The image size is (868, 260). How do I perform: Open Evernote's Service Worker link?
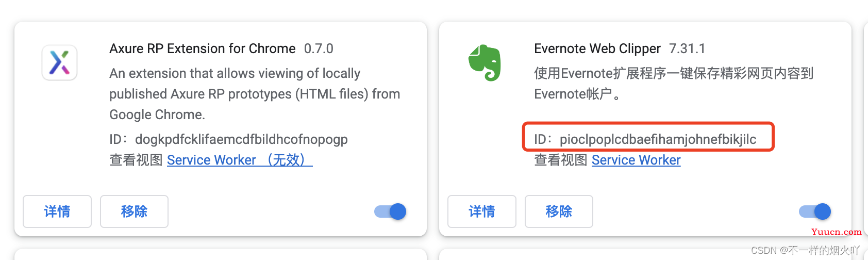(636, 160)
